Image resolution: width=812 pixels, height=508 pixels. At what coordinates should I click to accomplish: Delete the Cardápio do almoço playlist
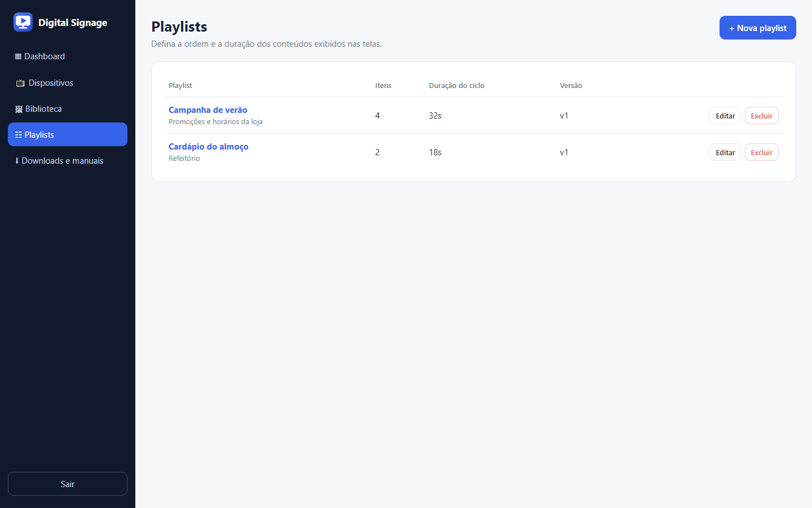[761, 152]
